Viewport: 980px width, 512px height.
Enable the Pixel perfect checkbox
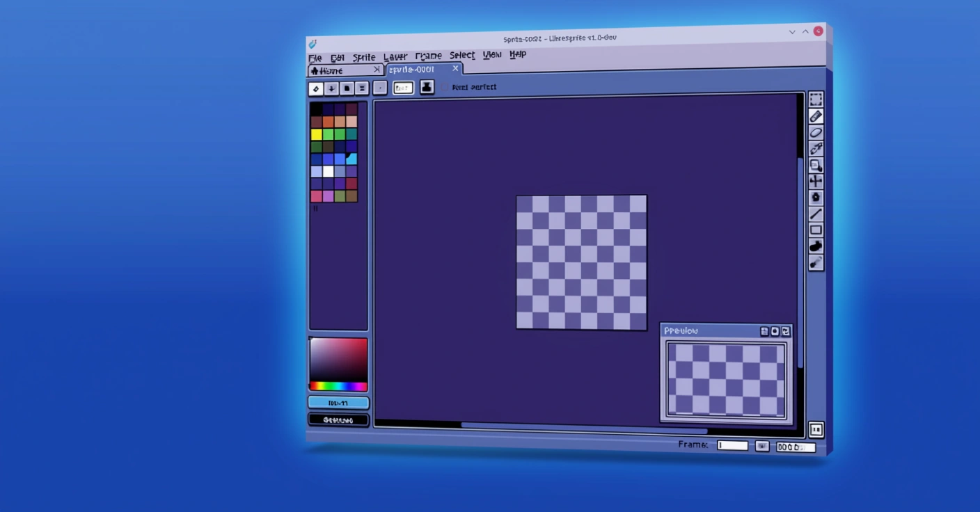pos(445,87)
